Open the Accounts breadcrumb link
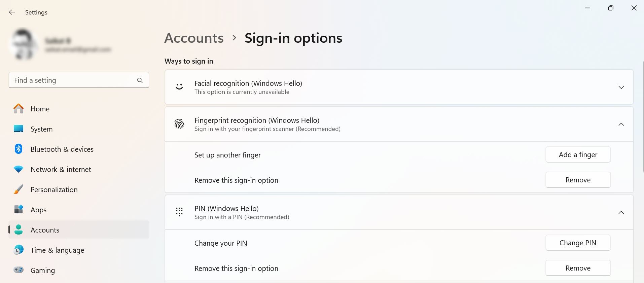The width and height of the screenshot is (644, 283). click(193, 38)
